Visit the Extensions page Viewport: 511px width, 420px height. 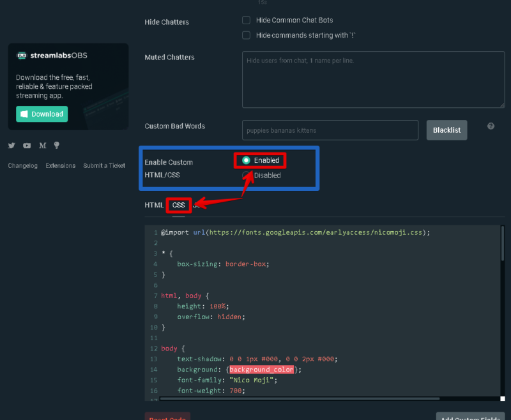pos(60,165)
